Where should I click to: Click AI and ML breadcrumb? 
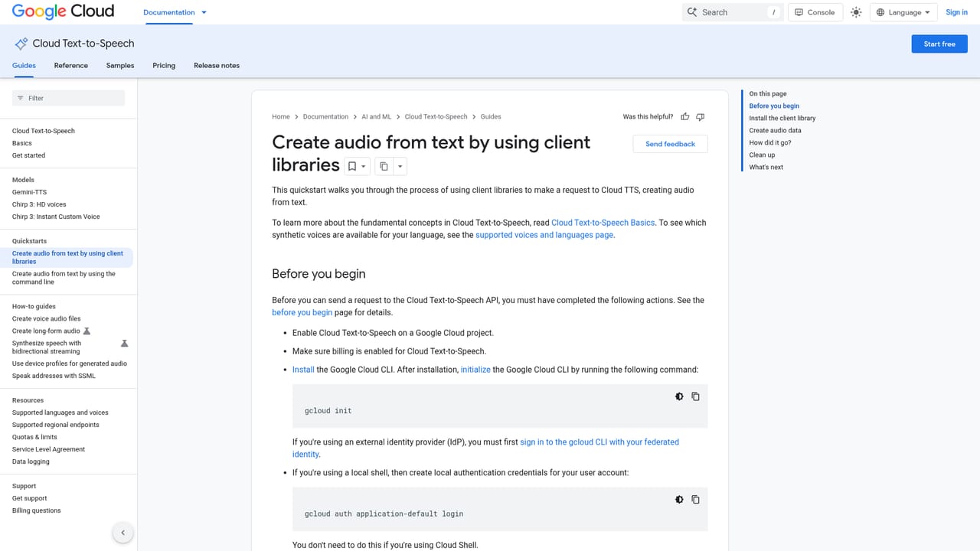[x=376, y=117]
